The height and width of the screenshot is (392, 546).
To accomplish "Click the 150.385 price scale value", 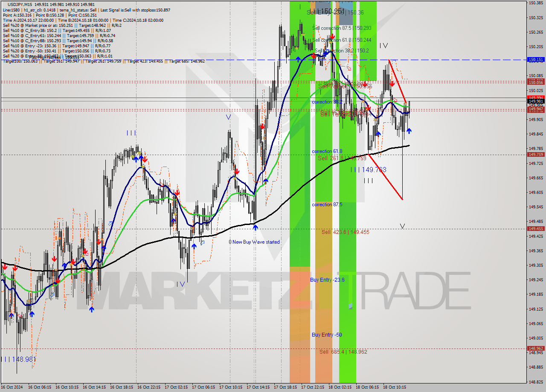I will point(536,3).
